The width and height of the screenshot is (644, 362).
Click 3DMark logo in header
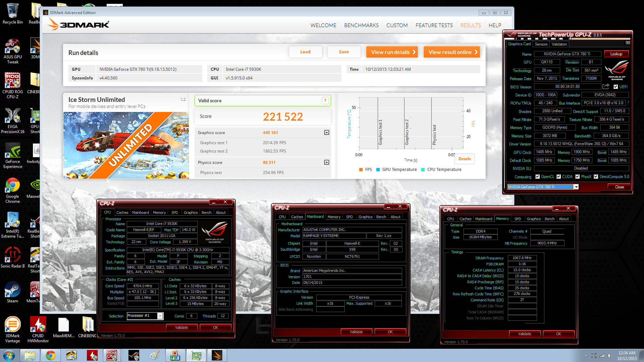click(x=78, y=24)
